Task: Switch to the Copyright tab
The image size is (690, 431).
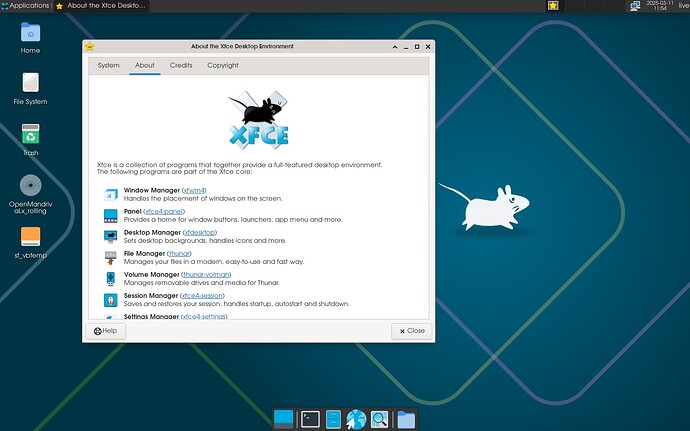Action: (x=223, y=65)
